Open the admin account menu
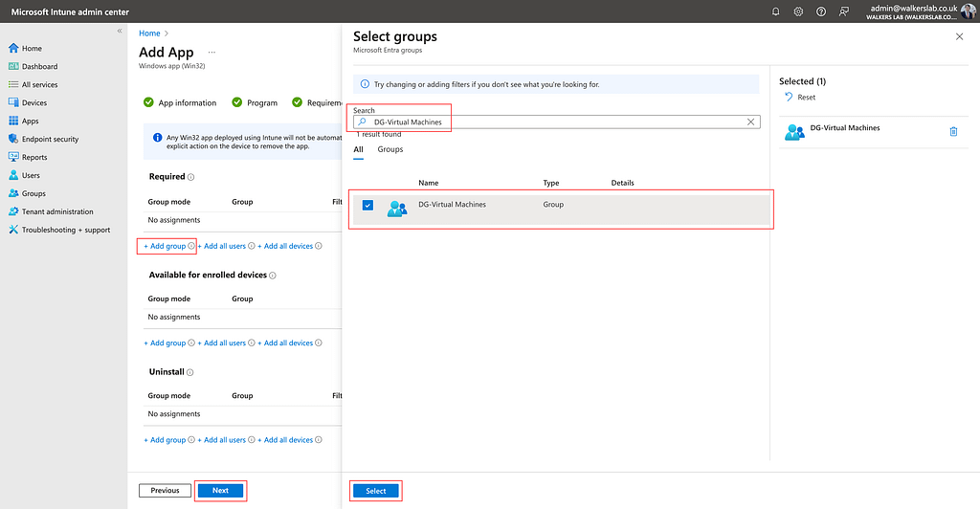 point(969,11)
